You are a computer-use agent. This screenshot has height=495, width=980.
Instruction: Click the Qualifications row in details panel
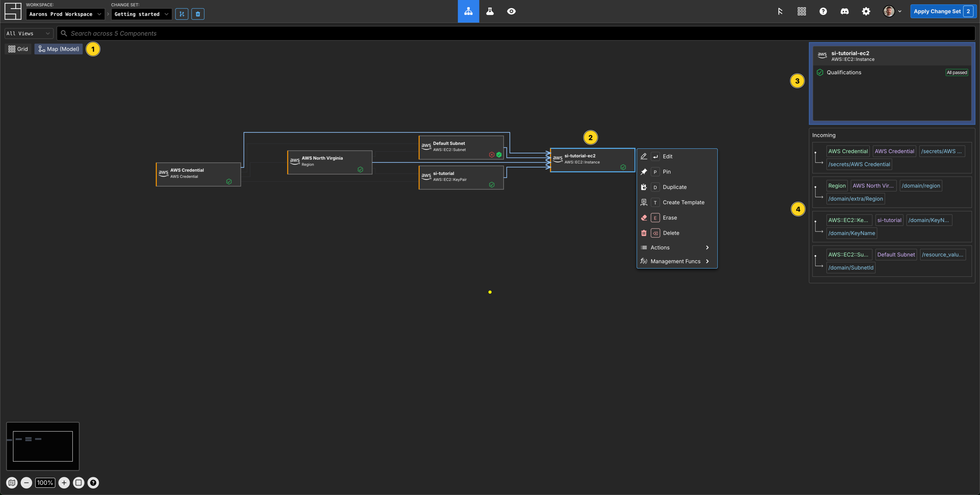pos(892,72)
